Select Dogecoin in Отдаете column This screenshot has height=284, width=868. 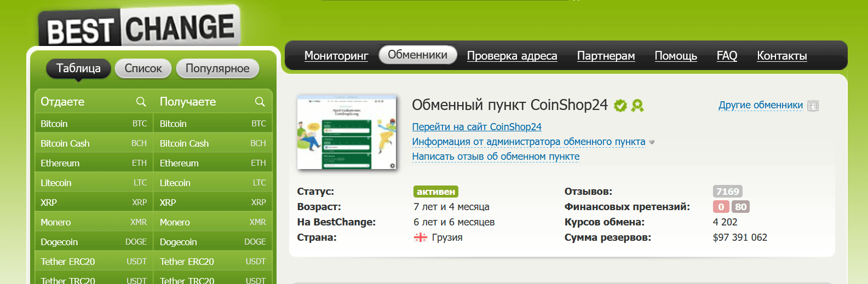pyautogui.click(x=94, y=242)
